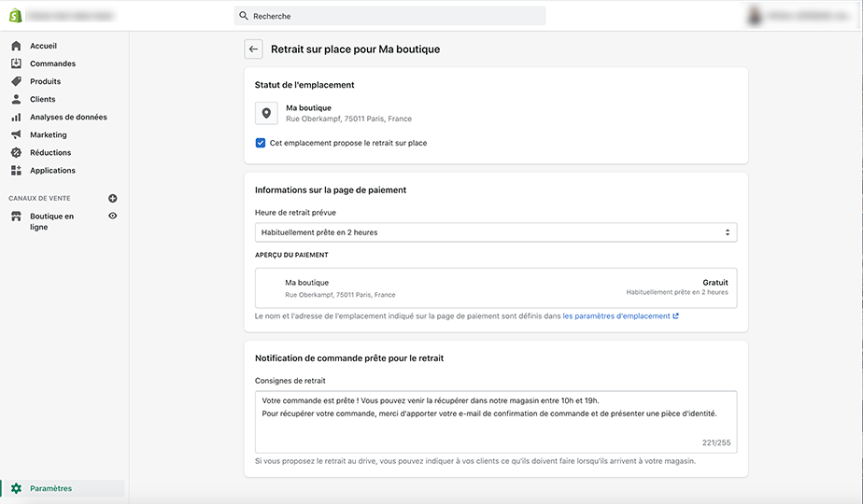Image resolution: width=863 pixels, height=504 pixels.
Task: Open Marketing via the megaphone icon
Action: point(16,135)
